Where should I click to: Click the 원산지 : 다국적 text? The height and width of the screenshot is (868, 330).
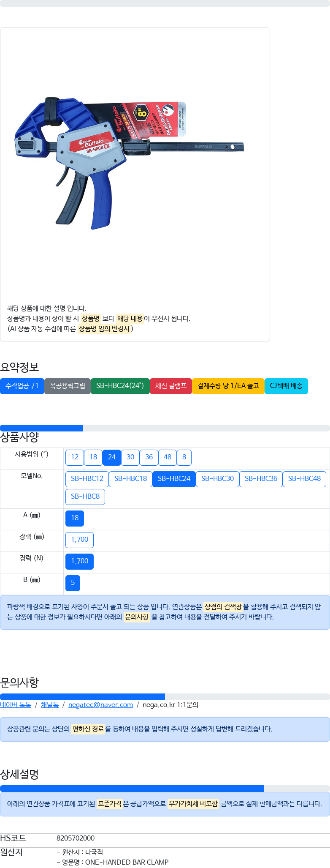80,852
